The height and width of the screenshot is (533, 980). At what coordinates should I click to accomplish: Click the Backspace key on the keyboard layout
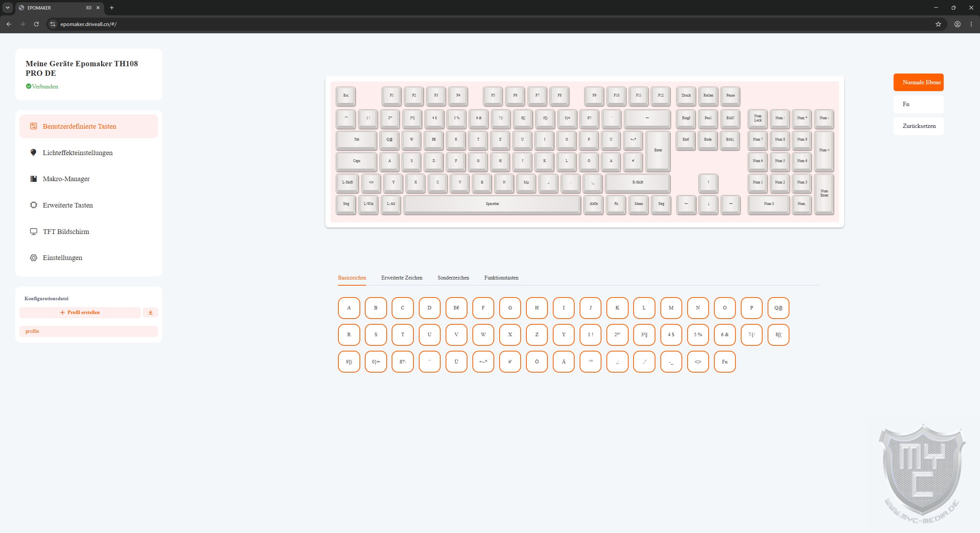[x=647, y=119]
